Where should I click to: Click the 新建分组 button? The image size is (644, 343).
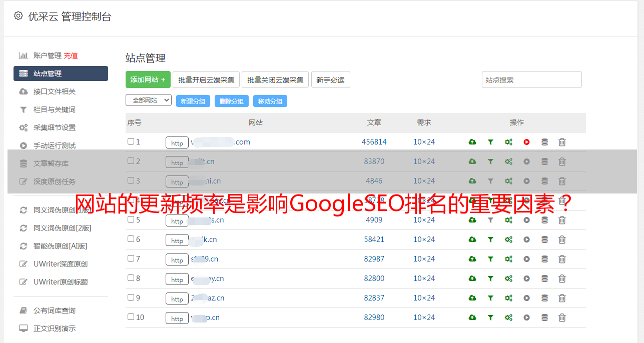click(x=193, y=101)
